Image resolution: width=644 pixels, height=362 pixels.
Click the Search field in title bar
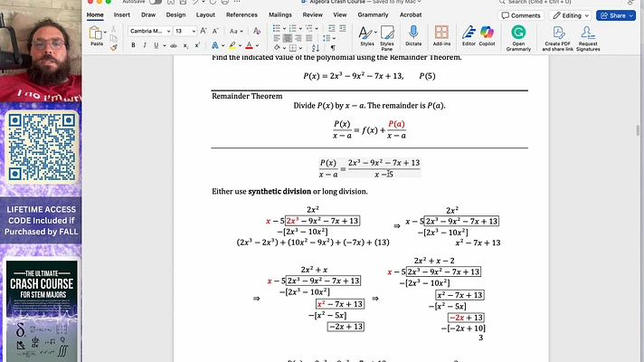click(x=559, y=2)
